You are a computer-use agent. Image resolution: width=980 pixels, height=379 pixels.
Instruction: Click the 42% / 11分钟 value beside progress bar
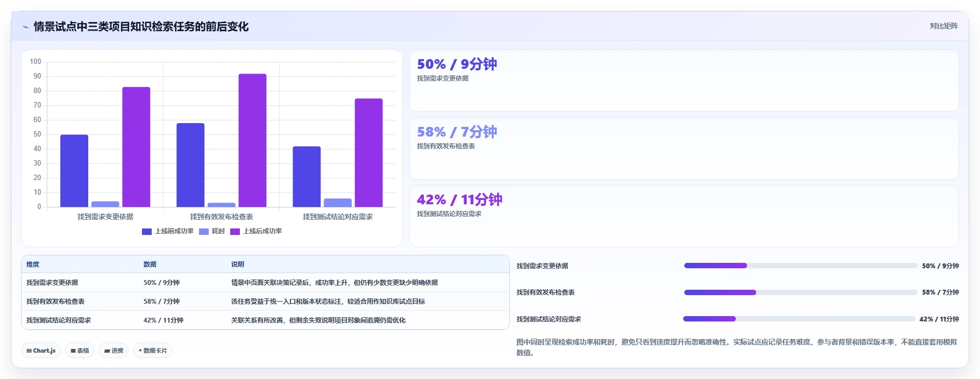[939, 319]
